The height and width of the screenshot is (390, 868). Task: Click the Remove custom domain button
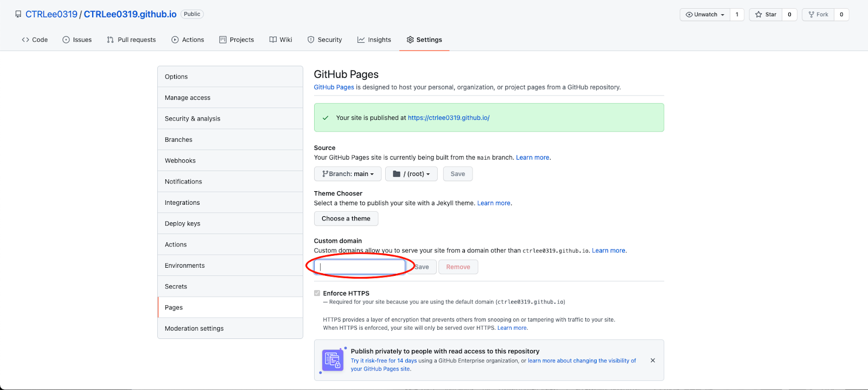[458, 267]
